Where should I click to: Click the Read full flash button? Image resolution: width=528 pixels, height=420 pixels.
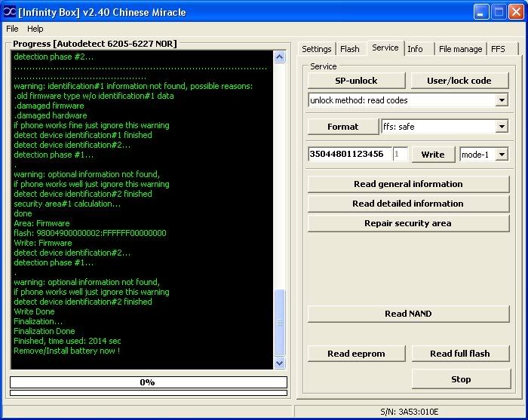click(x=460, y=354)
